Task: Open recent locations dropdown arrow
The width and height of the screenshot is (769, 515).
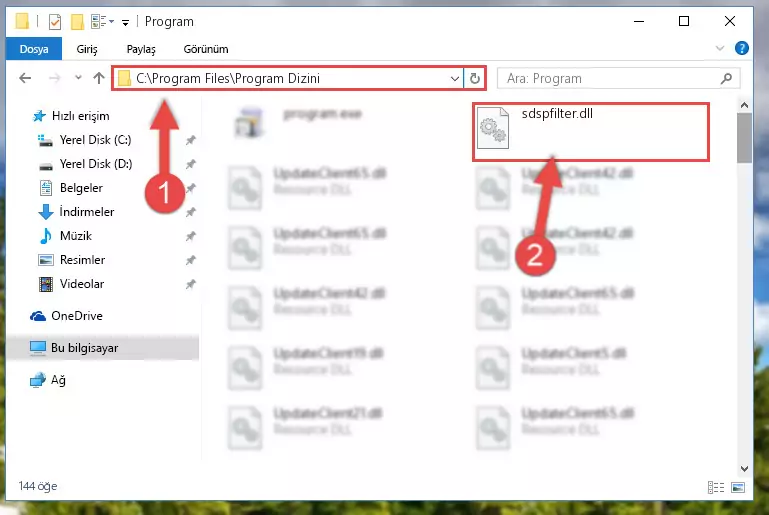Action: (78, 77)
